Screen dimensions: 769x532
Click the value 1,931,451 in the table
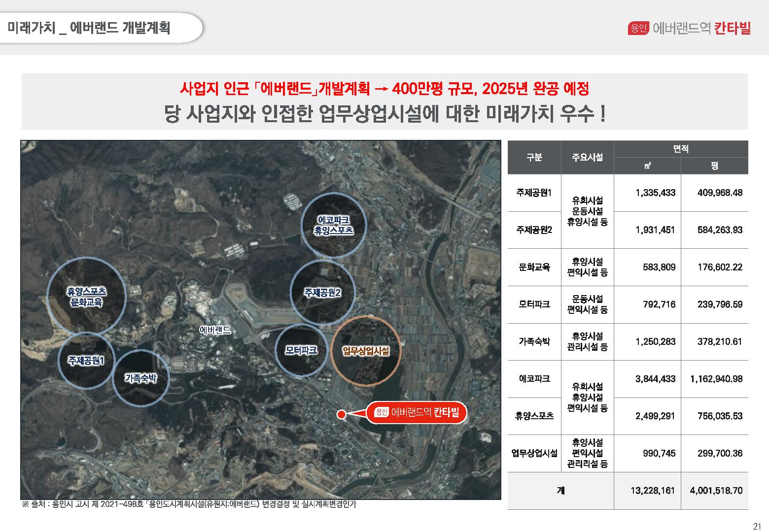656,230
